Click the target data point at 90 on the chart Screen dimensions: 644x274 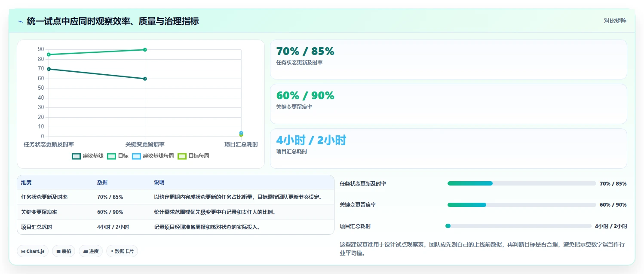[145, 50]
